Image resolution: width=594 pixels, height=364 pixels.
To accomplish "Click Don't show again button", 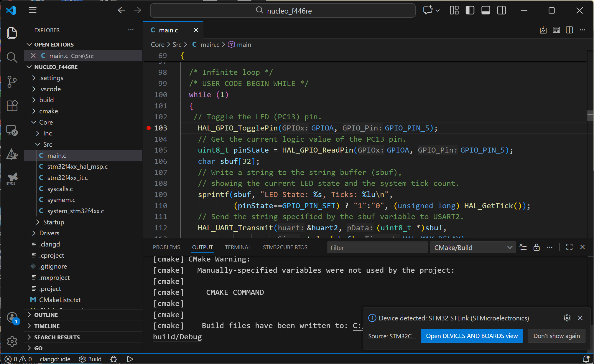I will [556, 336].
